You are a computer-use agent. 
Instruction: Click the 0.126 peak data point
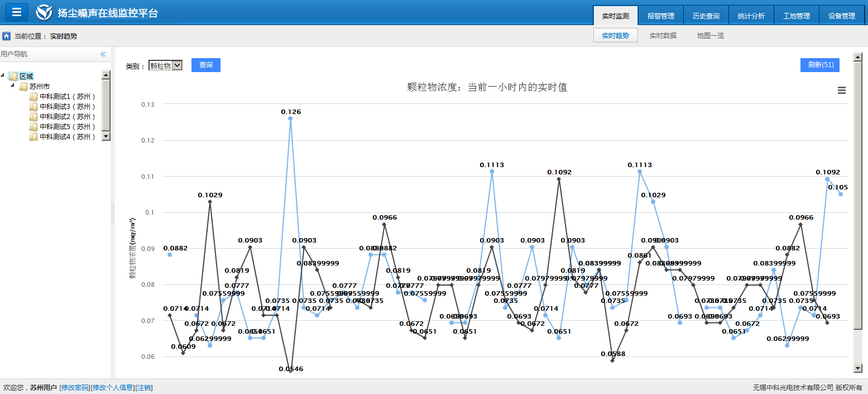290,118
